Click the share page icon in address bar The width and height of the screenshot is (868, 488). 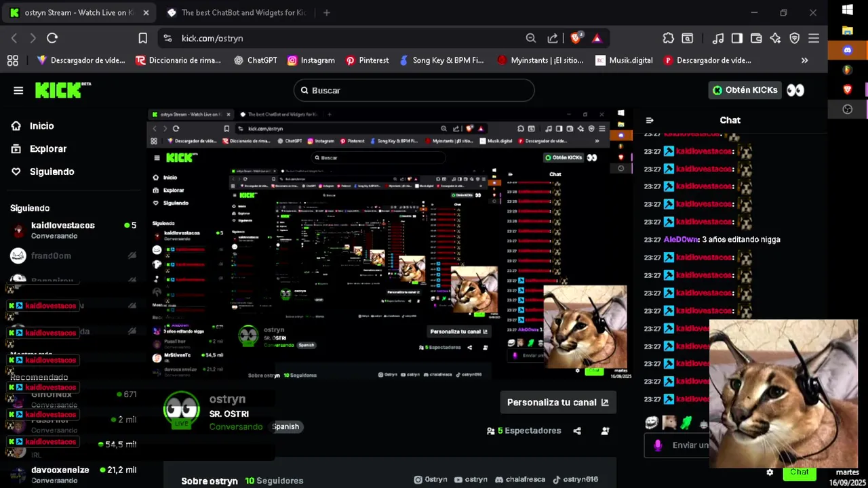pos(553,39)
